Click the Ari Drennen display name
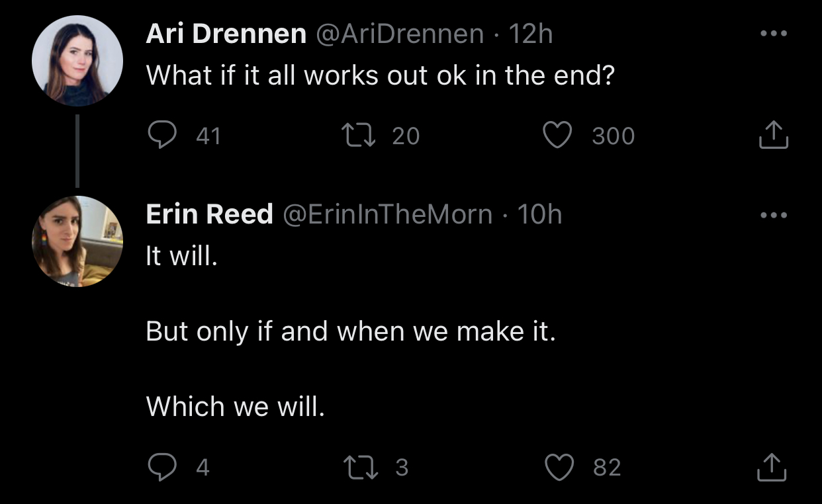 [226, 34]
